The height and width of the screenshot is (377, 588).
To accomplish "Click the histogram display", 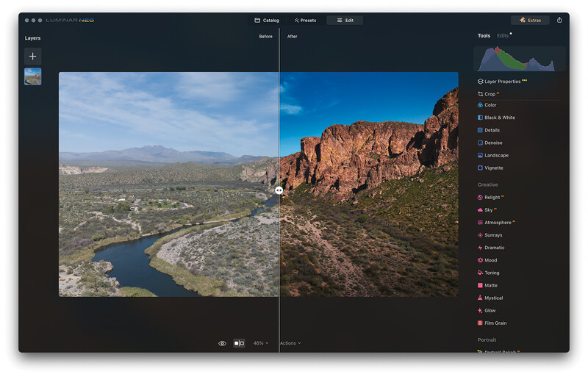I will 520,59.
